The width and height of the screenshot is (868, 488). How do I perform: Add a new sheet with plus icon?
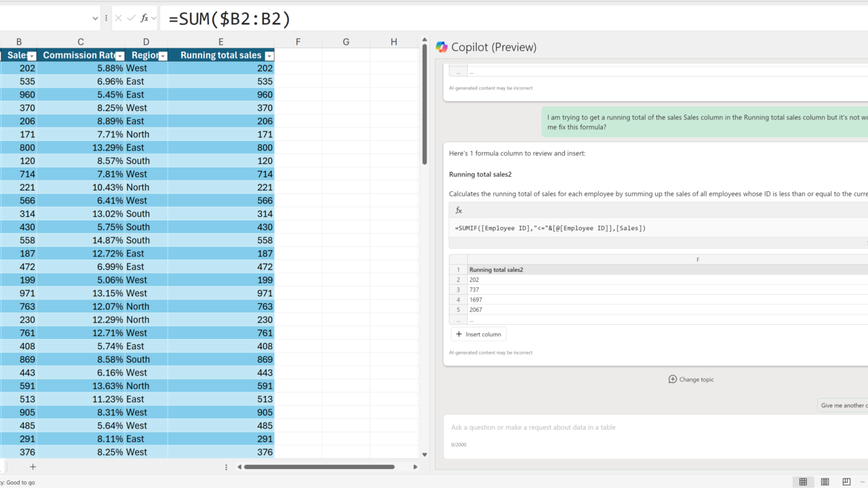33,466
